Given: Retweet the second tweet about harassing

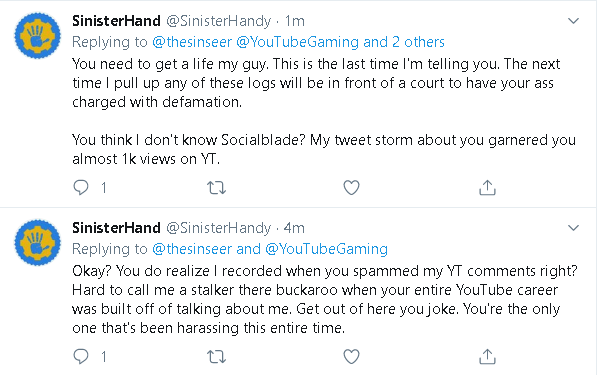Looking at the screenshot, I should (217, 357).
